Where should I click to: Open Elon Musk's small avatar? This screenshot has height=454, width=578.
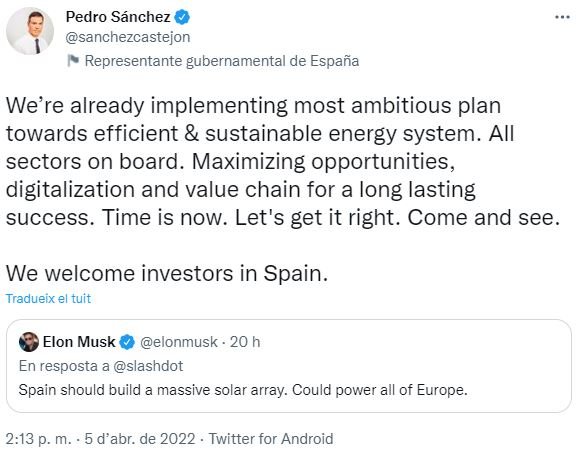pos(29,342)
